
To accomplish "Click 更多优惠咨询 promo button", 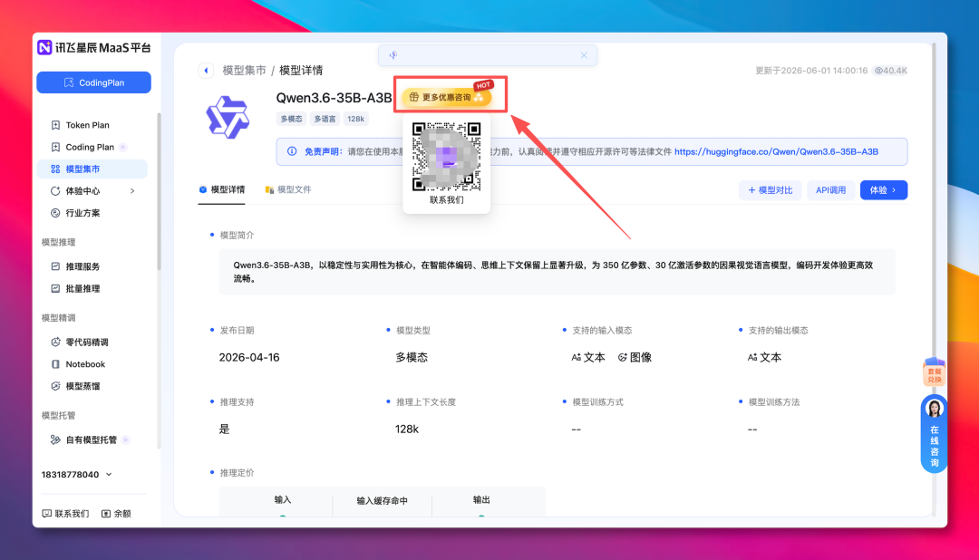I will click(446, 97).
